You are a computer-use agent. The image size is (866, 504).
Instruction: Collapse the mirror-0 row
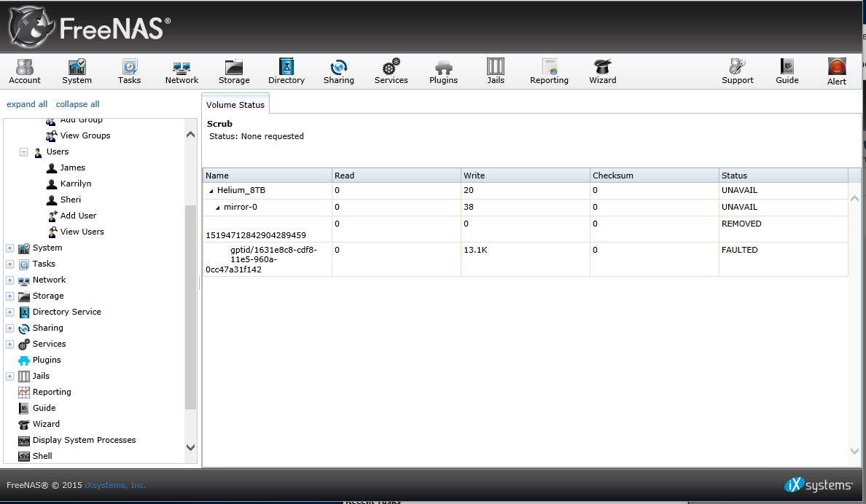point(218,208)
